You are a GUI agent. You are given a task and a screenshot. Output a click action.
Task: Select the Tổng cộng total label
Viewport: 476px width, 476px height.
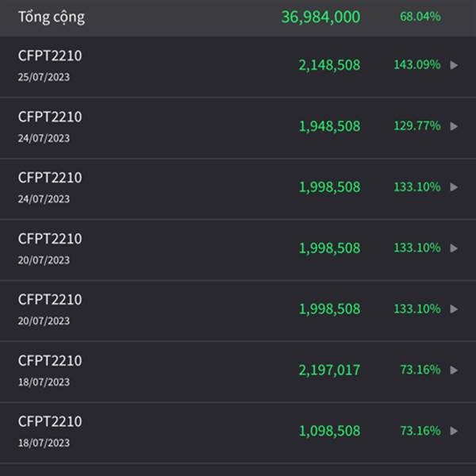[52, 17]
